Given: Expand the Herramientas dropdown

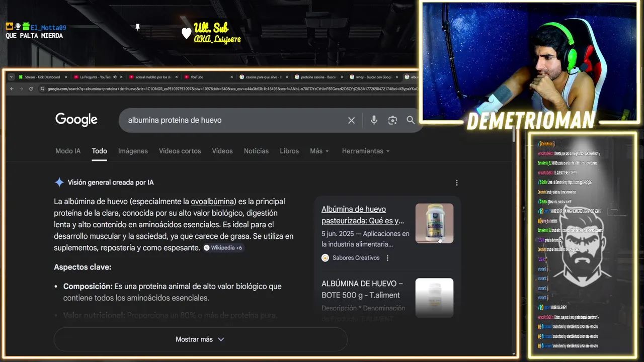Looking at the screenshot, I should 366,151.
